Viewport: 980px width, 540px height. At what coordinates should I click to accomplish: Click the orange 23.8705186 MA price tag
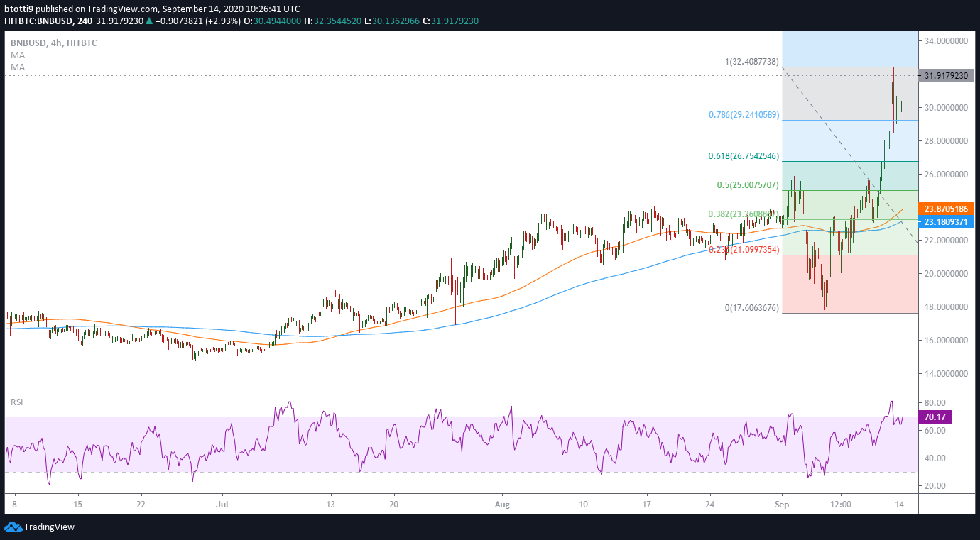click(x=947, y=209)
